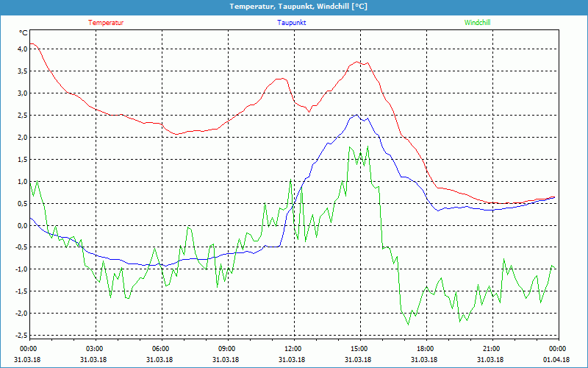The image size is (588, 368).
Task: Click the blue Taupunkt legend label
Action: pyautogui.click(x=291, y=23)
